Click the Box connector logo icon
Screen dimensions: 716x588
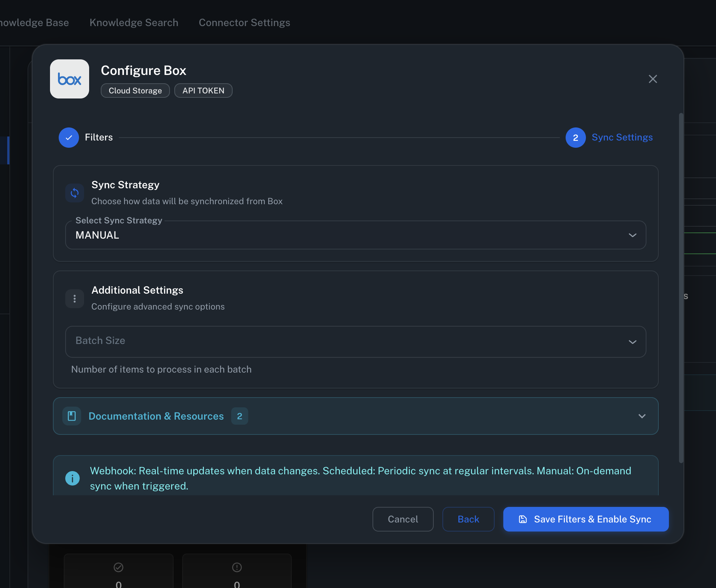click(x=69, y=79)
